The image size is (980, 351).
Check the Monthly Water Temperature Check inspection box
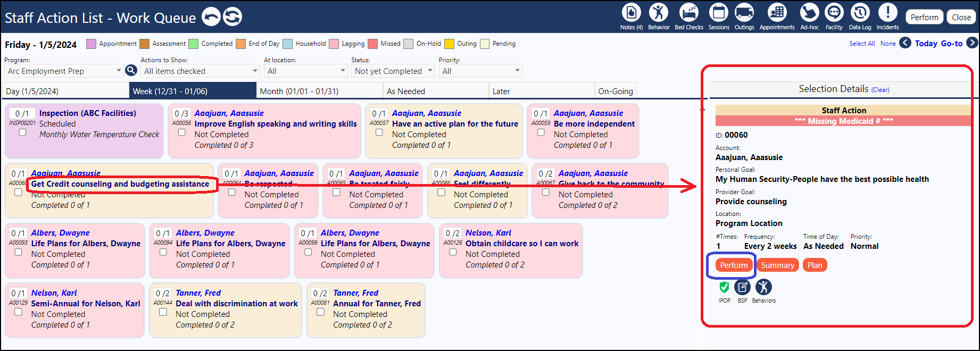pyautogui.click(x=22, y=132)
